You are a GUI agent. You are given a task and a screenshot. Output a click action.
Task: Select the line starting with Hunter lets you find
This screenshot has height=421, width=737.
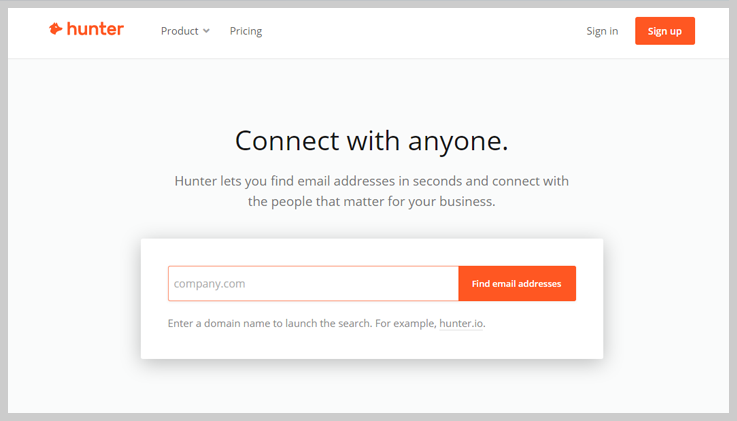pos(371,181)
